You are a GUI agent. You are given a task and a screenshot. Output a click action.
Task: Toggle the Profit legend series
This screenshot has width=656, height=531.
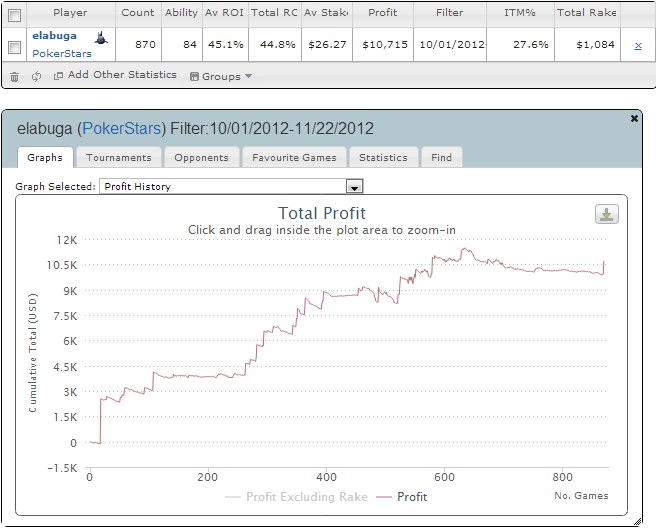point(402,497)
